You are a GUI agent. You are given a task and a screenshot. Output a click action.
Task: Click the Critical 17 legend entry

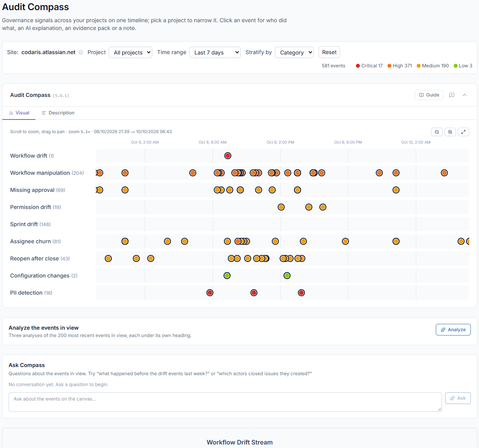click(x=369, y=66)
